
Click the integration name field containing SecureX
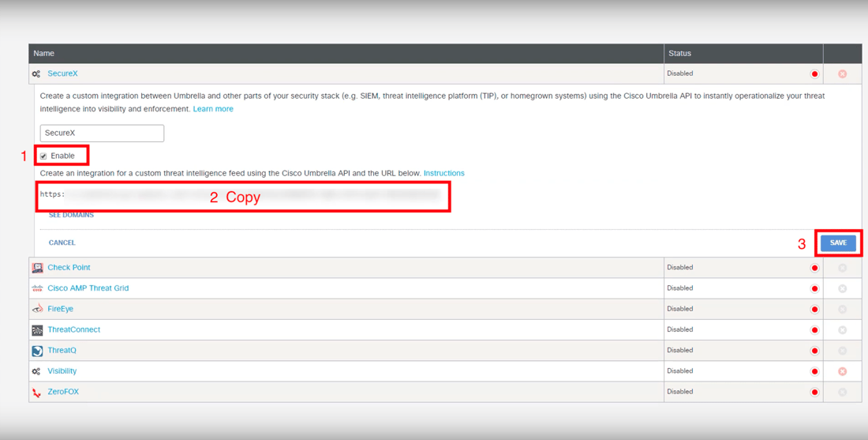[x=102, y=134]
